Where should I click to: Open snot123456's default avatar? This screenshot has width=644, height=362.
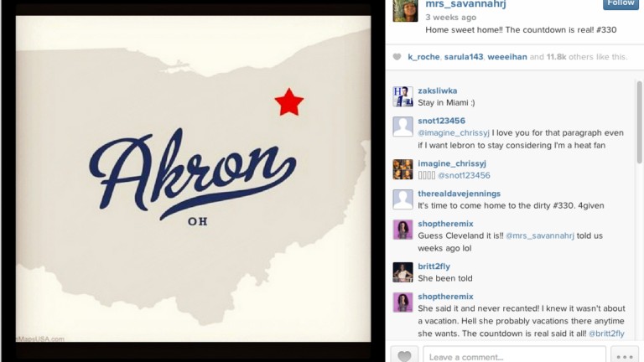[402, 127]
